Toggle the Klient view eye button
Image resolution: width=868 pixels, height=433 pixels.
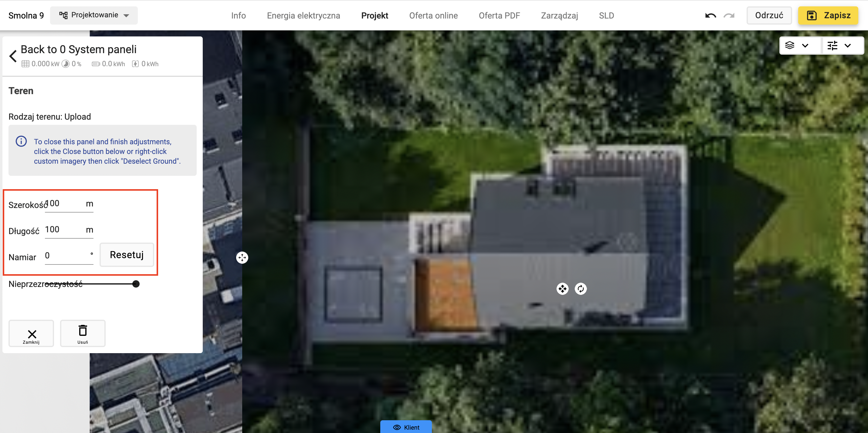(406, 427)
